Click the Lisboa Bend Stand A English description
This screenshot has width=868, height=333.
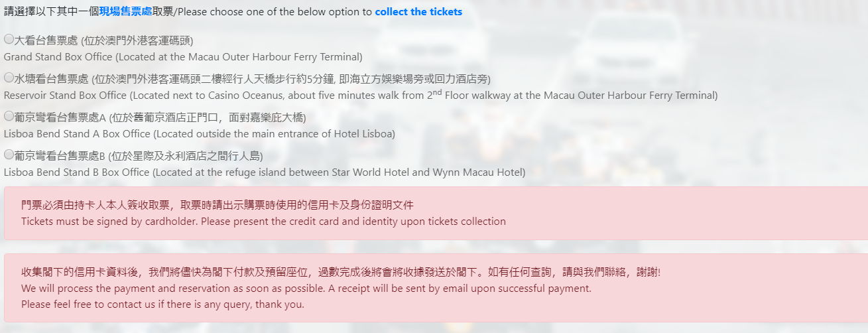(x=199, y=134)
